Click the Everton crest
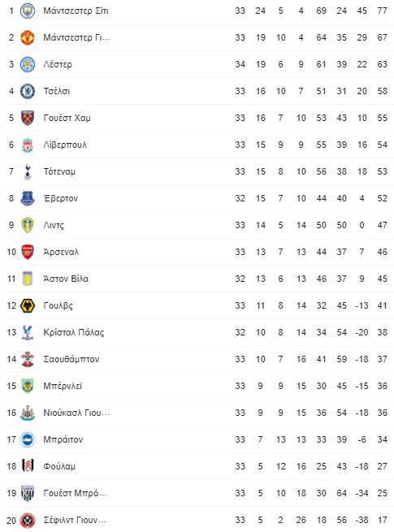394x532 pixels. [x=28, y=198]
